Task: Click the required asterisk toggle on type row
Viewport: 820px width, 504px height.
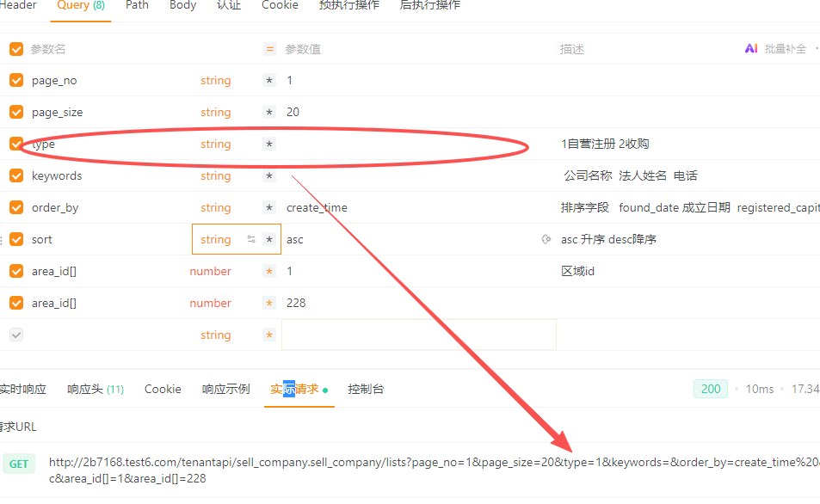Action: coord(269,144)
